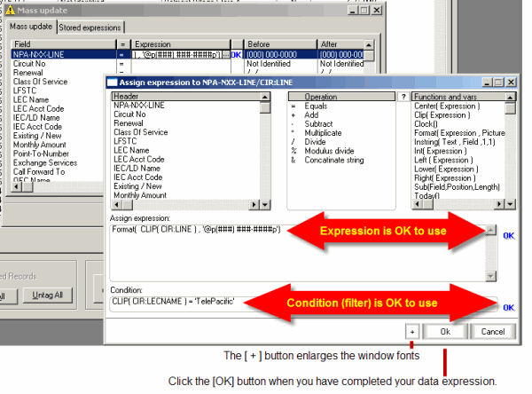Choose Lower( Expression ) function
The width and height of the screenshot is (532, 394).
446,169
